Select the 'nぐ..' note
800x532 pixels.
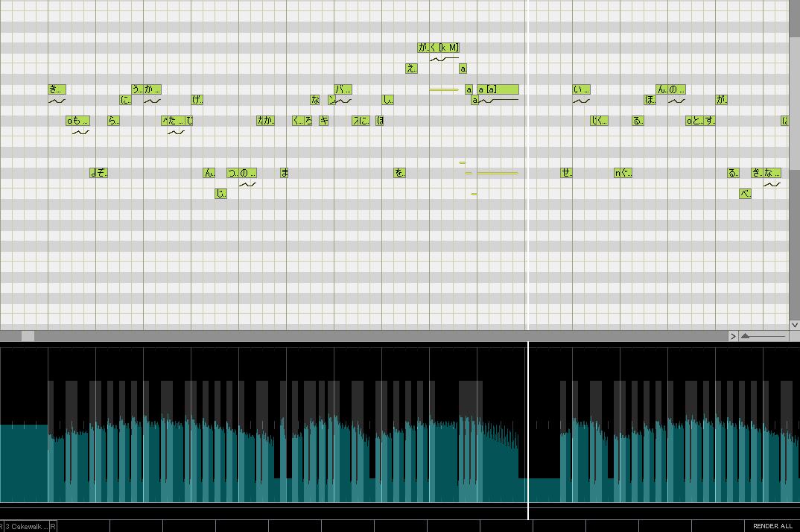coord(623,173)
